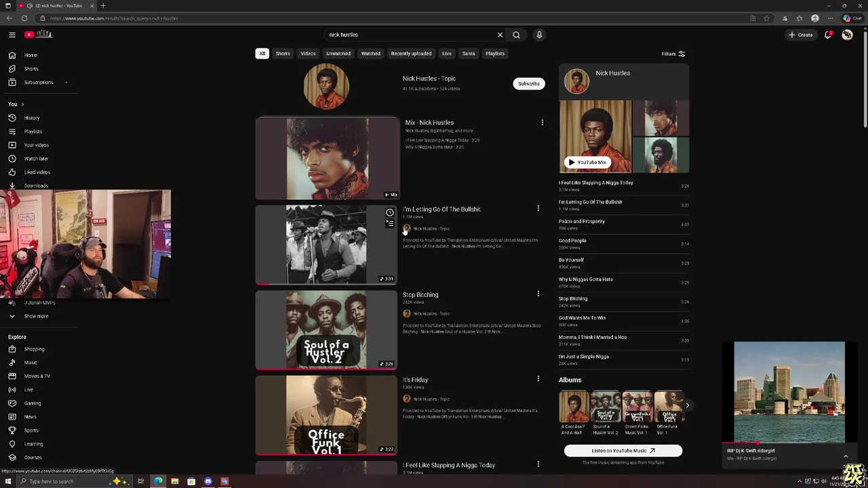Image resolution: width=868 pixels, height=488 pixels.
Task: Start voice search with microphone icon
Action: click(x=539, y=35)
